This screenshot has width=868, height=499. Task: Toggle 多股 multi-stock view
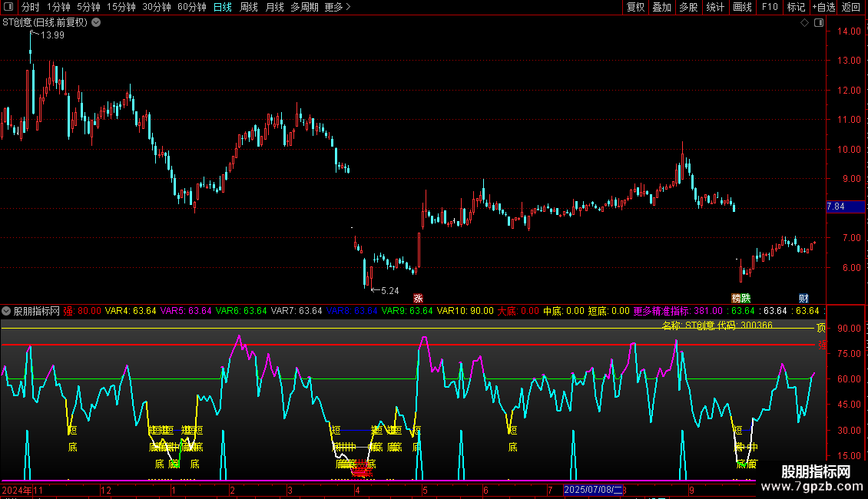click(x=688, y=7)
